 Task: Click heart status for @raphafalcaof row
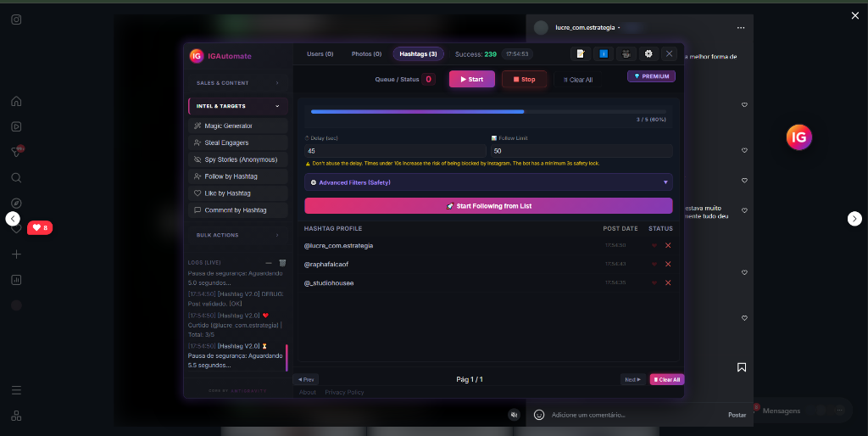click(654, 265)
